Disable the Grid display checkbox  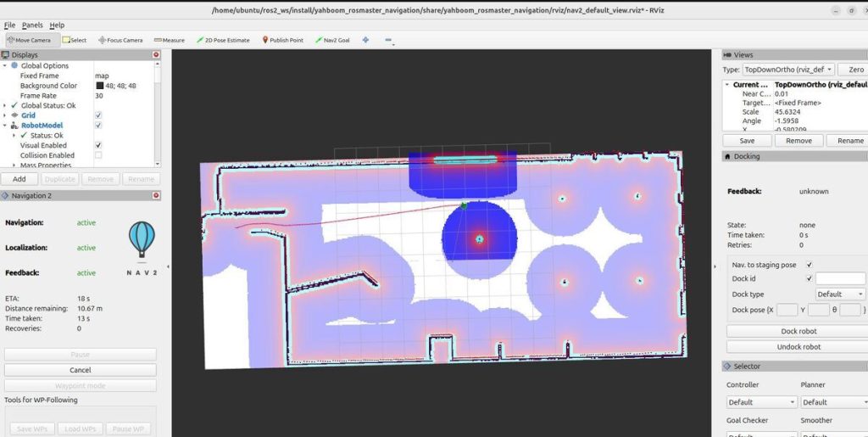pos(98,115)
